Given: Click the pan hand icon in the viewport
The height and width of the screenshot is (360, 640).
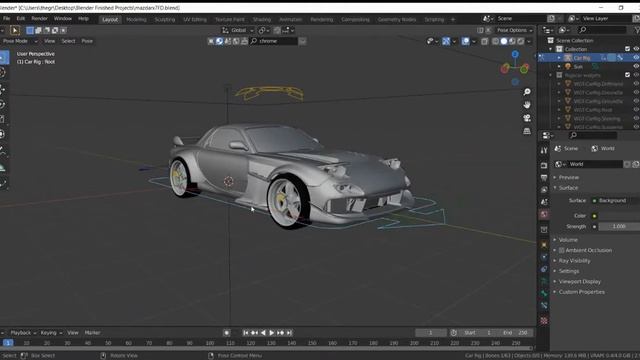Looking at the screenshot, I should click(527, 105).
